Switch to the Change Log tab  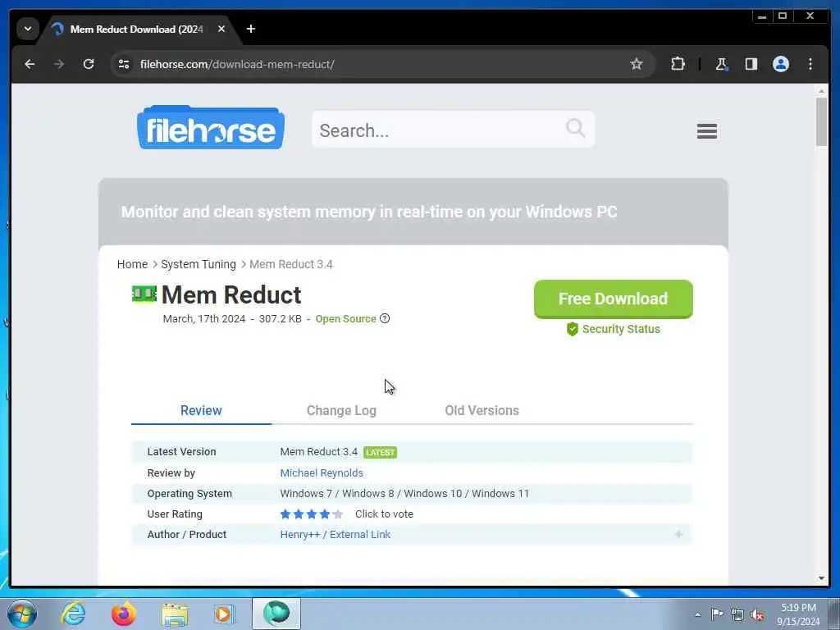pyautogui.click(x=341, y=410)
